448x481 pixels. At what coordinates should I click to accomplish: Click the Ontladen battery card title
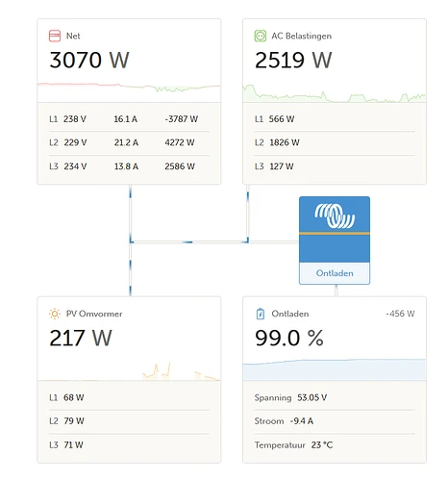point(290,314)
